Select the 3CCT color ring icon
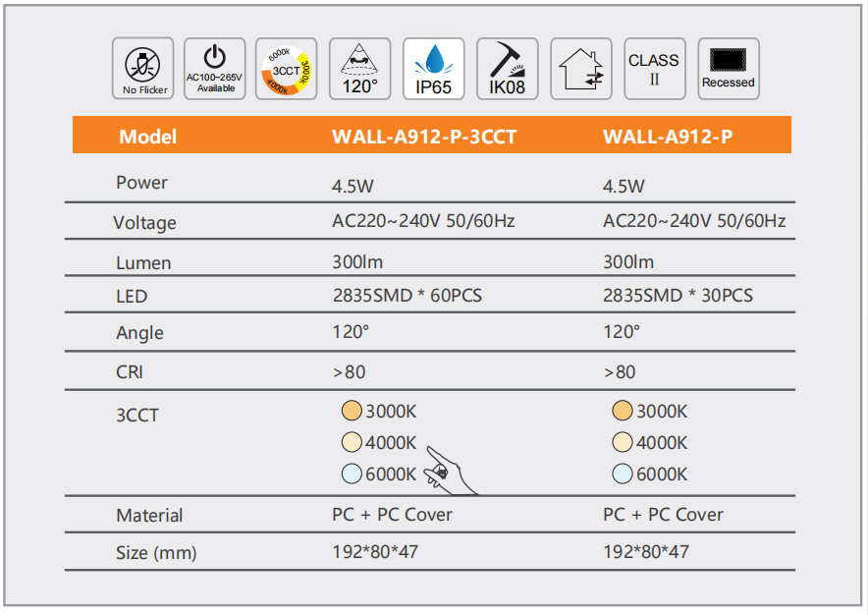868x615 pixels. pyautogui.click(x=287, y=69)
